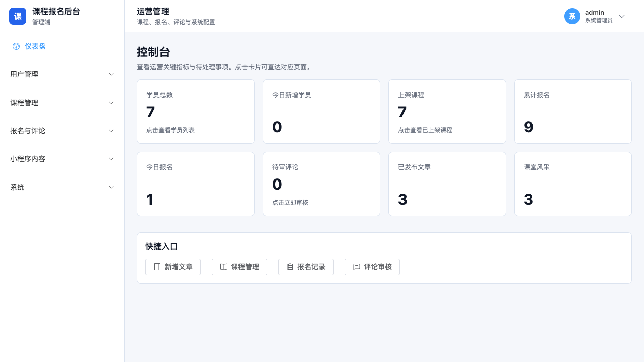This screenshot has width=644, height=362.
Task: Open the 待审评论 card
Action: (321, 184)
